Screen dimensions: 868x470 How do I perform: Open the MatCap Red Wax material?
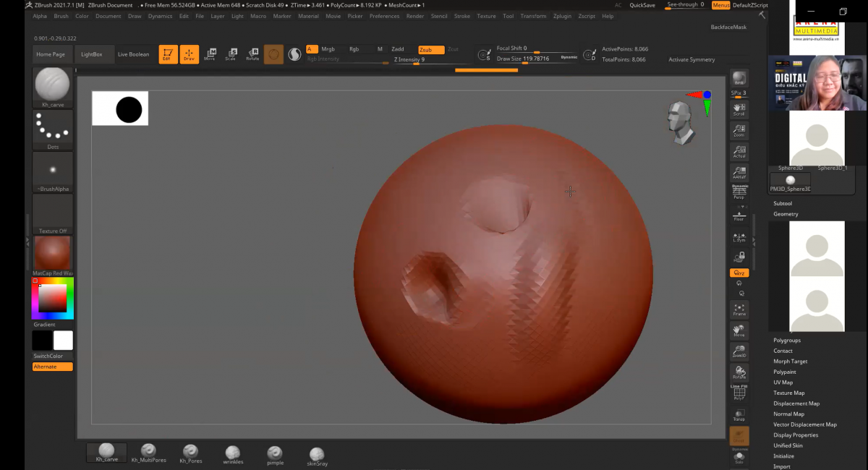53,256
